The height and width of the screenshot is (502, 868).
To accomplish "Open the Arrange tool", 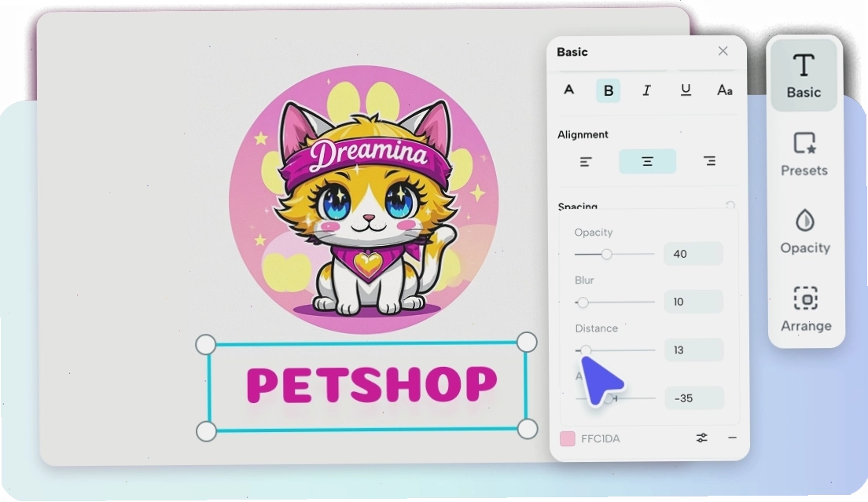I will [805, 309].
